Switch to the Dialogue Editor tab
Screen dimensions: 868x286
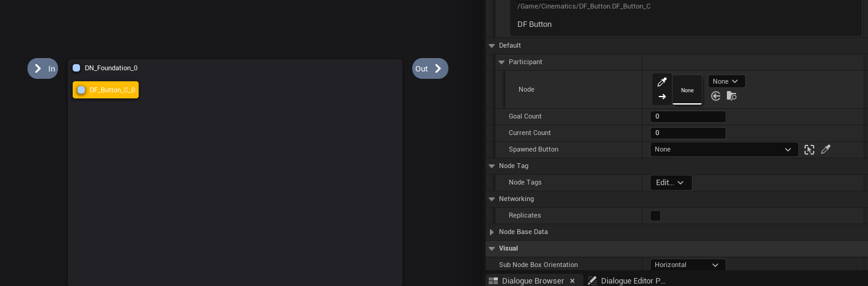pyautogui.click(x=632, y=280)
